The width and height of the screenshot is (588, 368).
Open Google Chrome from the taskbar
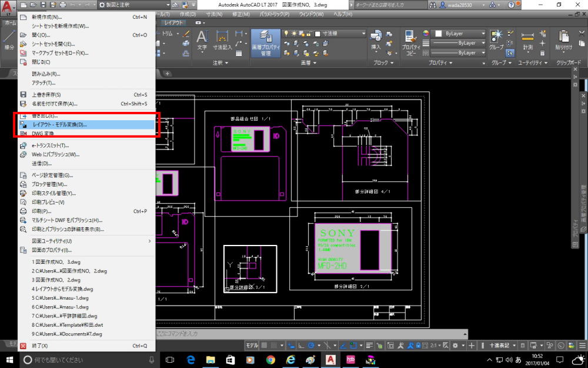270,360
